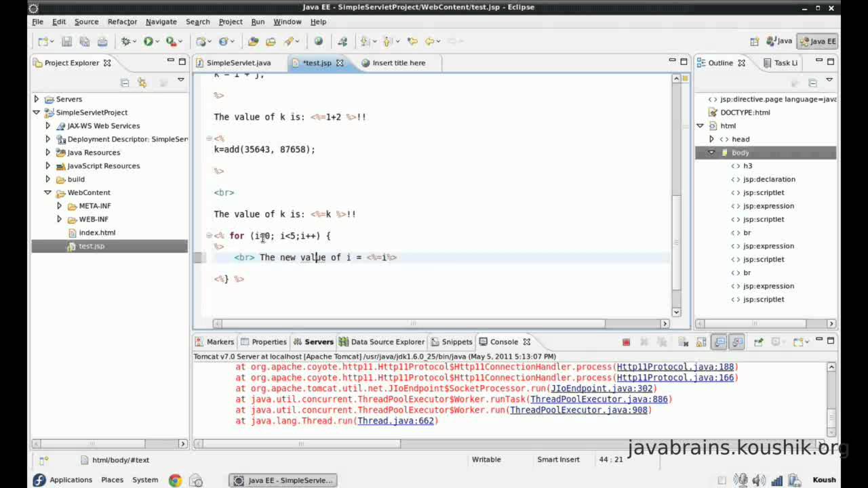This screenshot has height=488, width=868.
Task: Expand the META-INF folder
Action: pyautogui.click(x=59, y=206)
